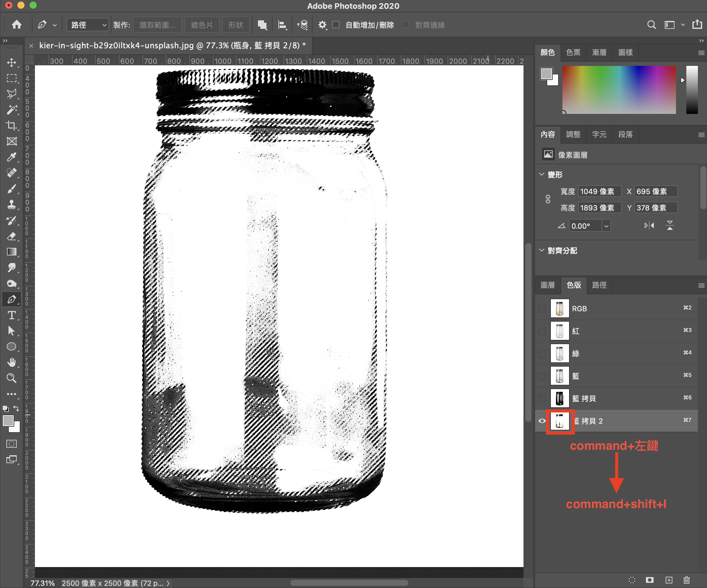Select the Magic Wand tool

click(x=12, y=110)
